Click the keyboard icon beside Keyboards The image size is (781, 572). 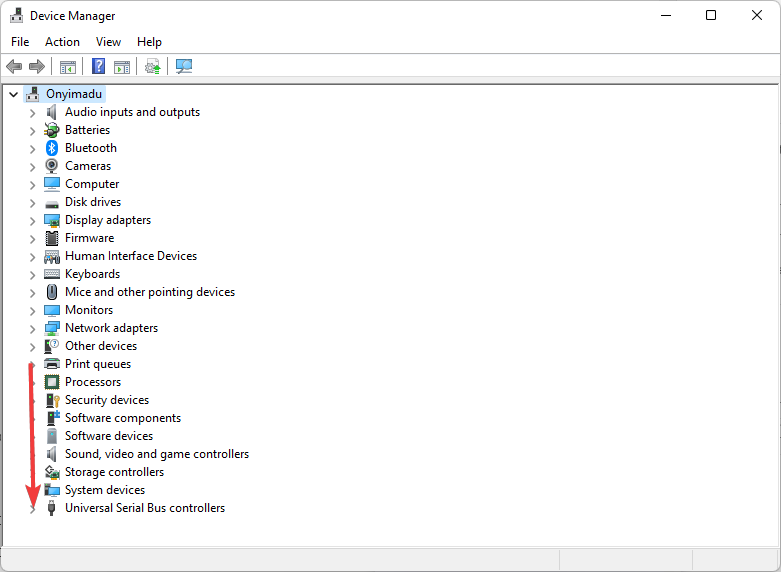pos(52,274)
